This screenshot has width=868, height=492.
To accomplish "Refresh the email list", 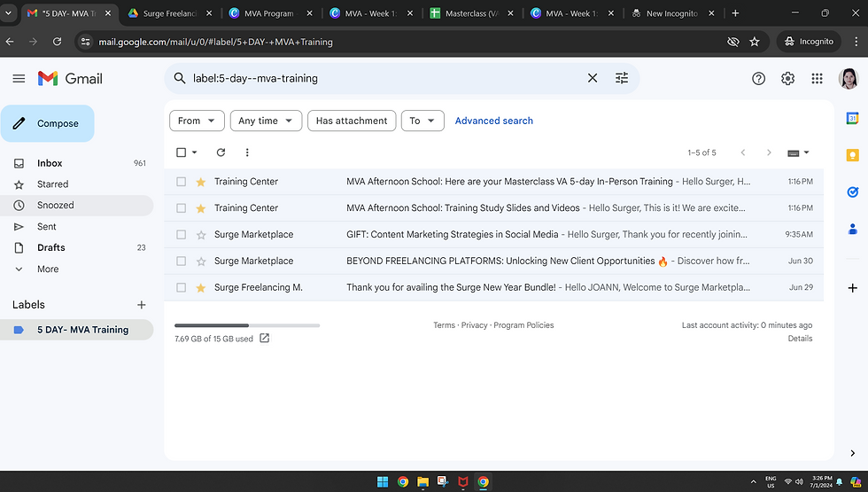I will pos(221,152).
